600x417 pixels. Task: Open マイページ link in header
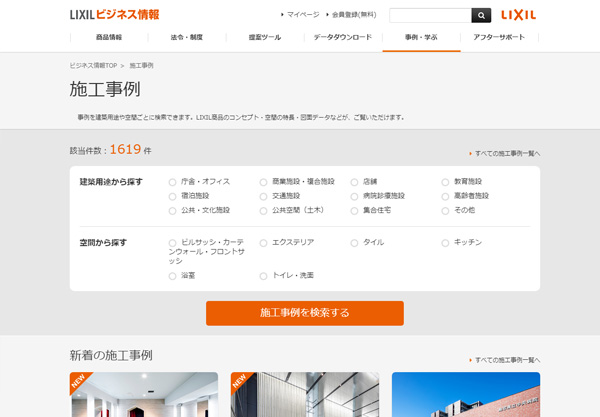pos(302,15)
